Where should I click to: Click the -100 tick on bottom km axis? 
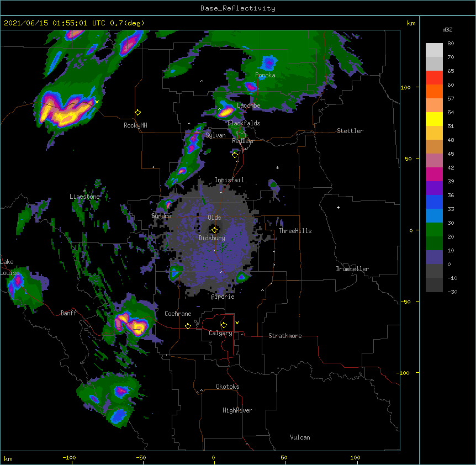[70, 457]
